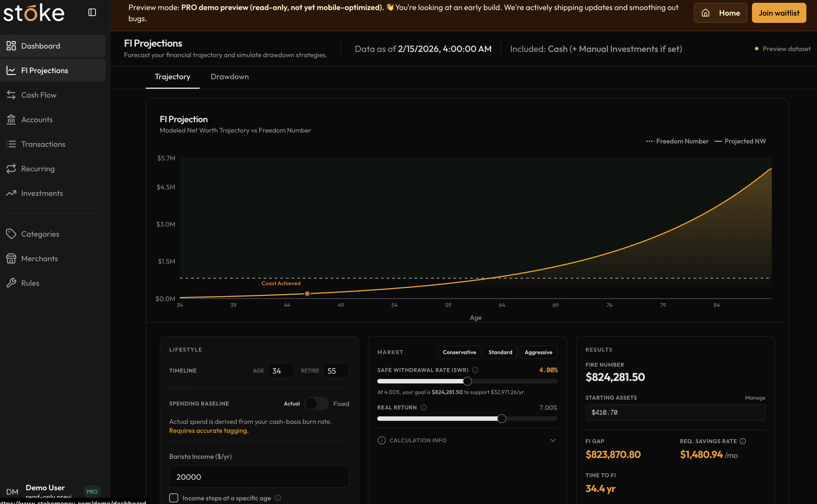
Task: Open the Accounts bank icon
Action: [x=11, y=119]
